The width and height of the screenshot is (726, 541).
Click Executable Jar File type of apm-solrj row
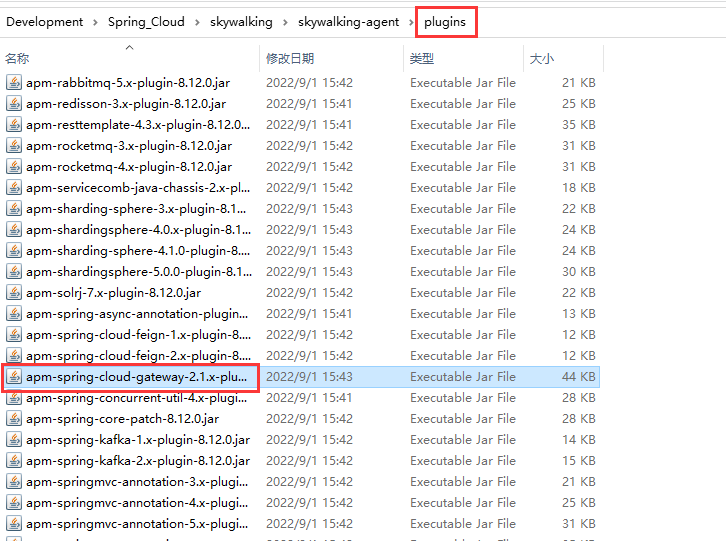pos(463,292)
